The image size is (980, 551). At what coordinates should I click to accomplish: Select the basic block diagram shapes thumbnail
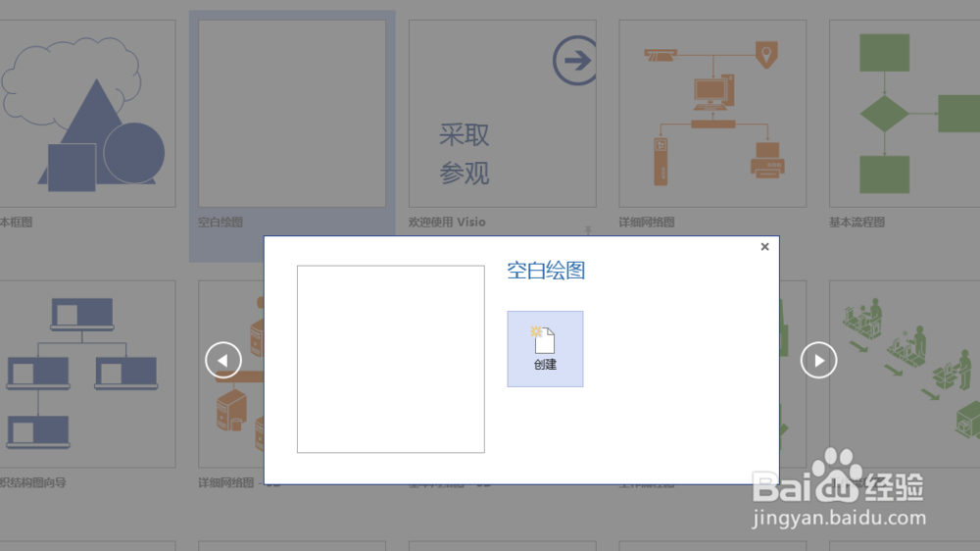pos(87,113)
